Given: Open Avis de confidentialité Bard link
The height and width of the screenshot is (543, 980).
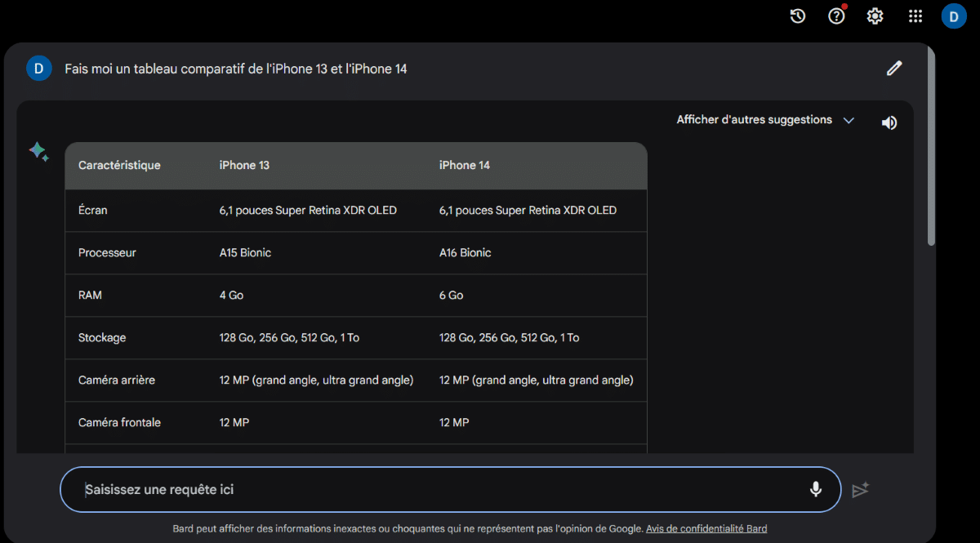Looking at the screenshot, I should point(706,528).
